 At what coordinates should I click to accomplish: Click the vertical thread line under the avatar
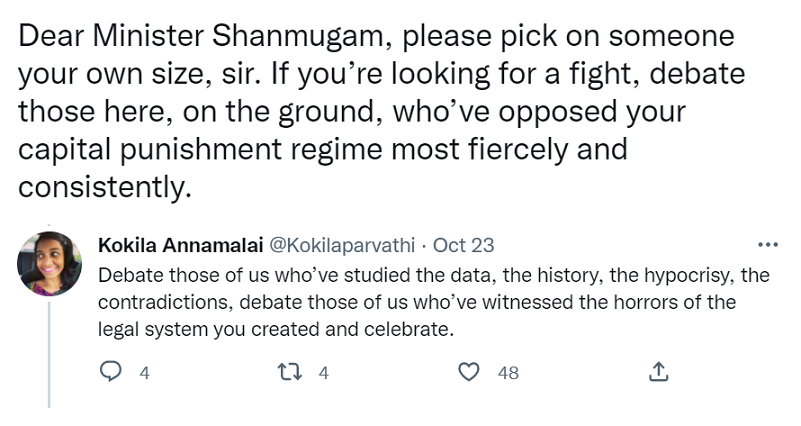pos(49,350)
